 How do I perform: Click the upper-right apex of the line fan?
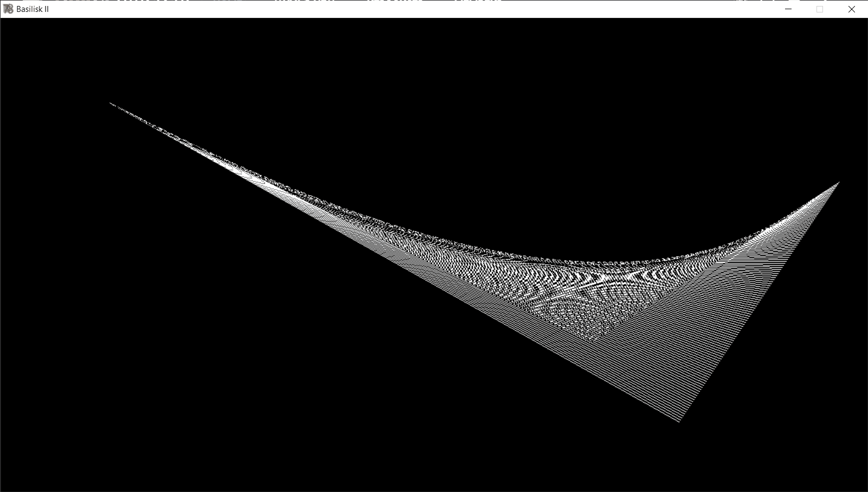click(x=838, y=183)
